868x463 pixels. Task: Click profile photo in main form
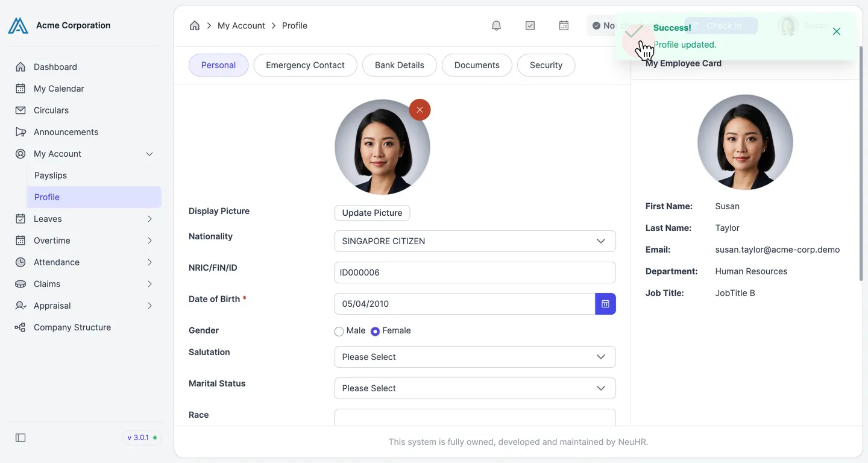[x=382, y=147]
